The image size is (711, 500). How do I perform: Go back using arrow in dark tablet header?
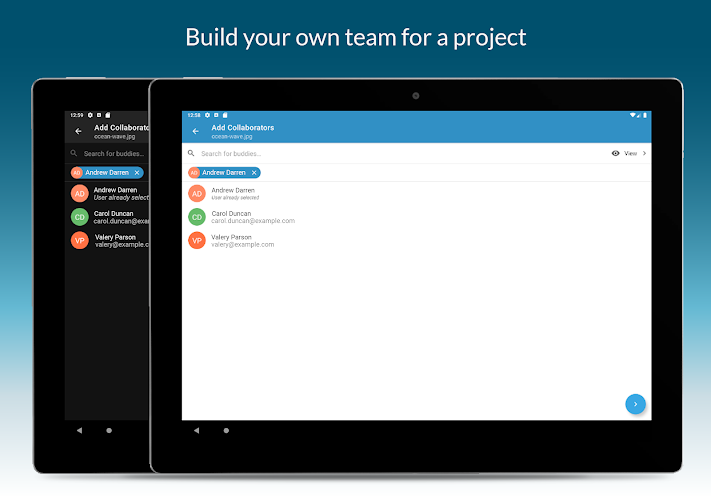coord(78,131)
